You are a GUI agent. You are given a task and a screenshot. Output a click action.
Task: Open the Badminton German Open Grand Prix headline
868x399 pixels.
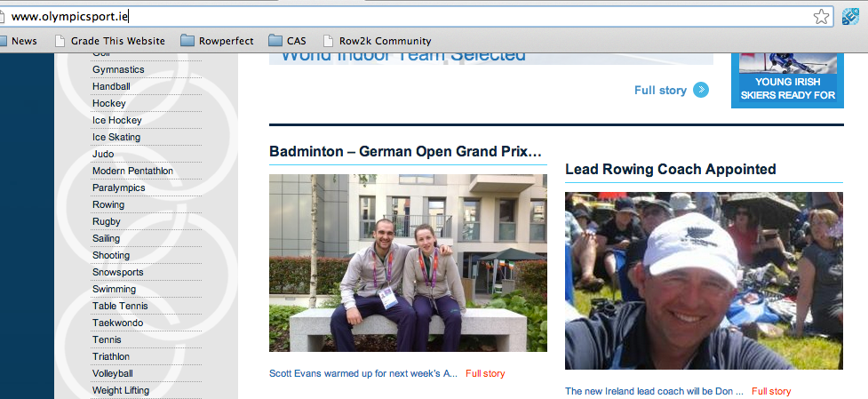pos(405,152)
